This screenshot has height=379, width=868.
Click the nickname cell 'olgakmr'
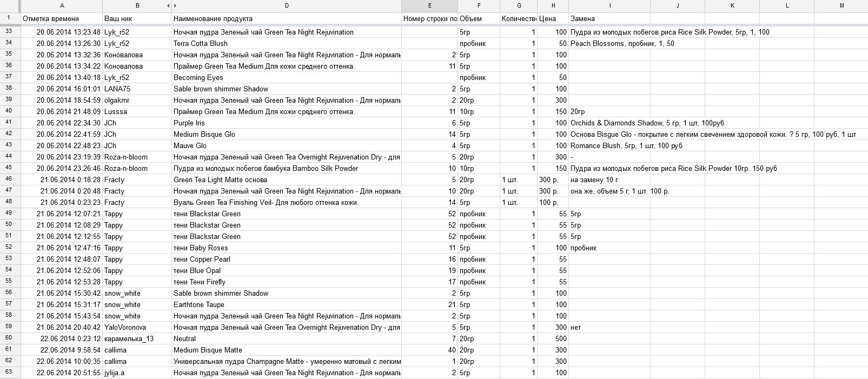coord(137,100)
